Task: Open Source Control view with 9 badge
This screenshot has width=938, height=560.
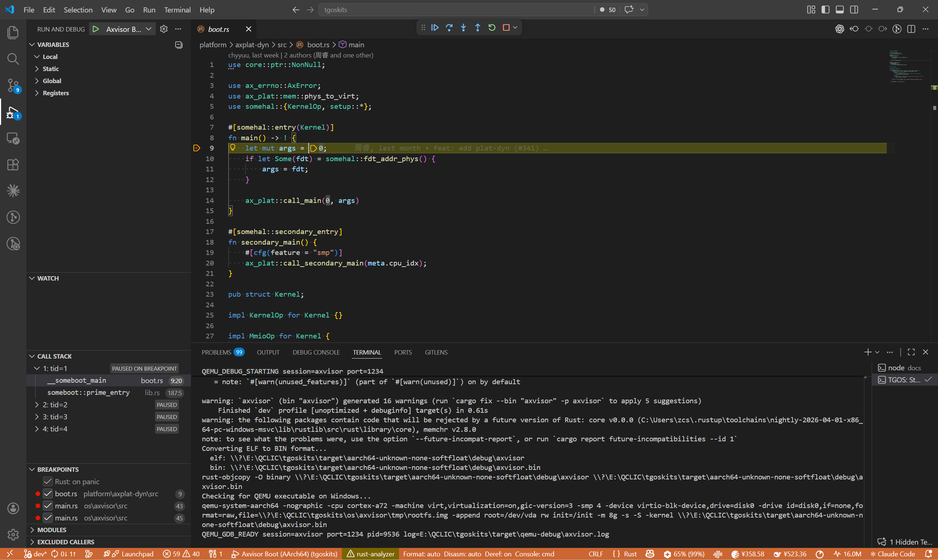Action: tap(13, 86)
